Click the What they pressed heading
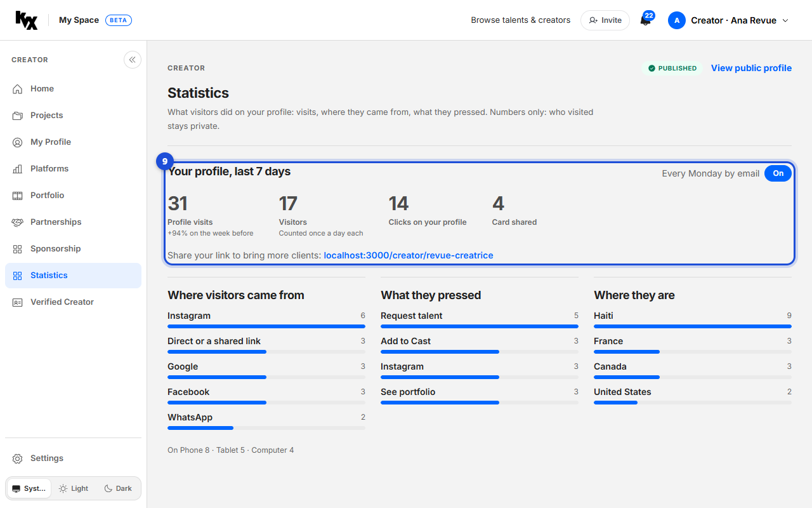The height and width of the screenshot is (508, 812). [431, 295]
